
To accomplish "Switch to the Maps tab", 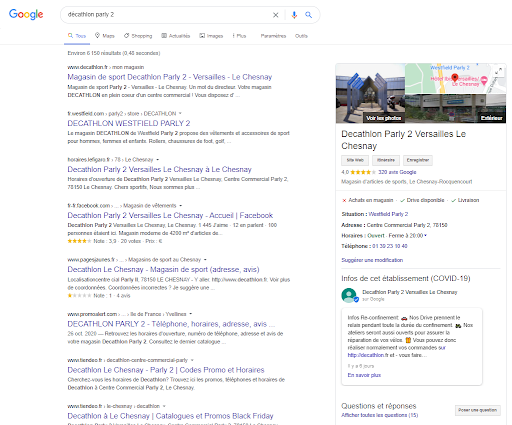I will pos(105,36).
